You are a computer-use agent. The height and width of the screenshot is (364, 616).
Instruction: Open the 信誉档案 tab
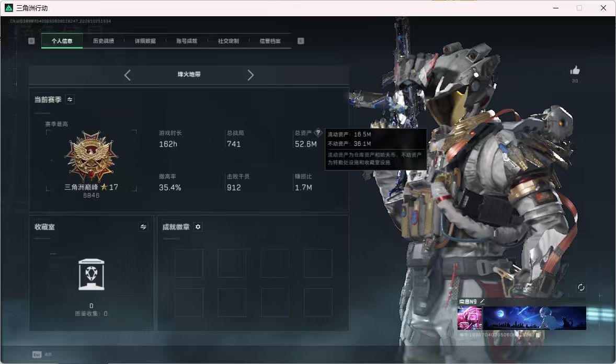(270, 41)
